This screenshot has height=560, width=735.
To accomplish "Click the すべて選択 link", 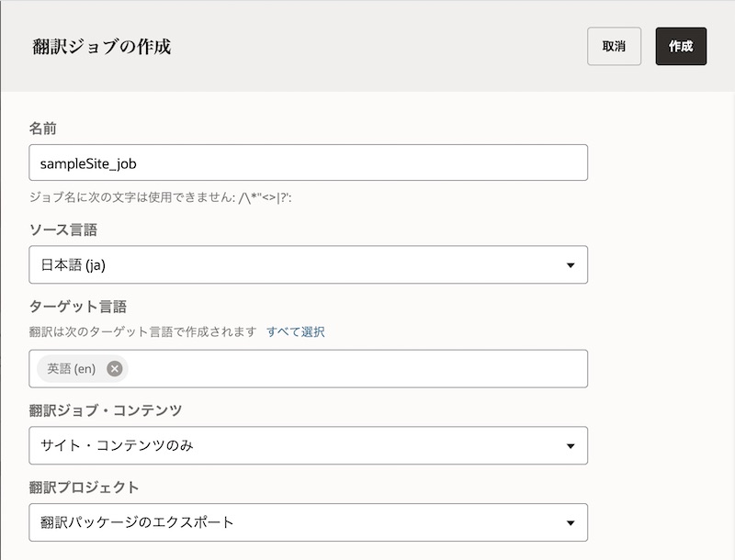I will click(x=296, y=331).
